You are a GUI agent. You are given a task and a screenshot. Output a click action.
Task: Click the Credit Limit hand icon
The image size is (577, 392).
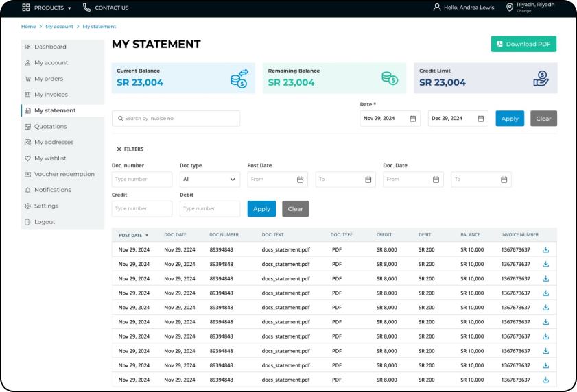click(541, 78)
